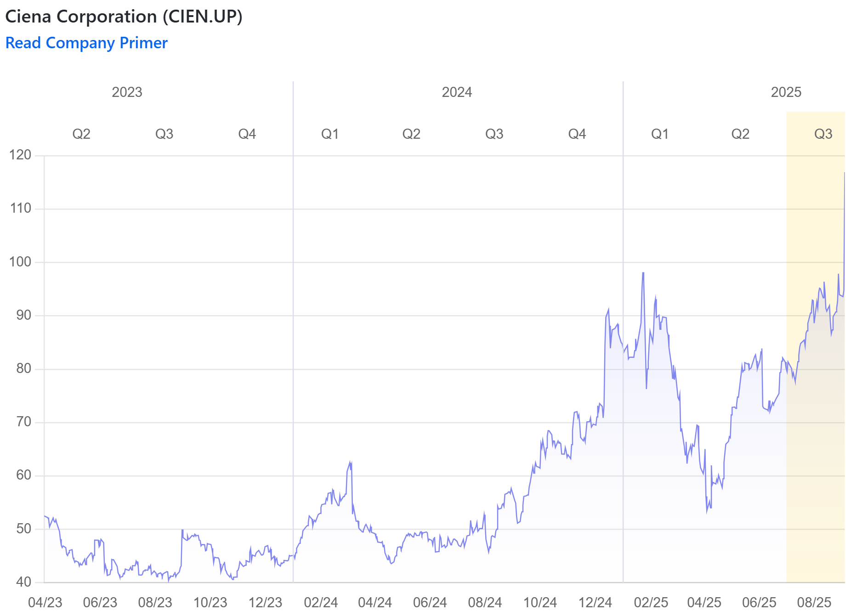Click the 10/24 date label

pos(540,602)
